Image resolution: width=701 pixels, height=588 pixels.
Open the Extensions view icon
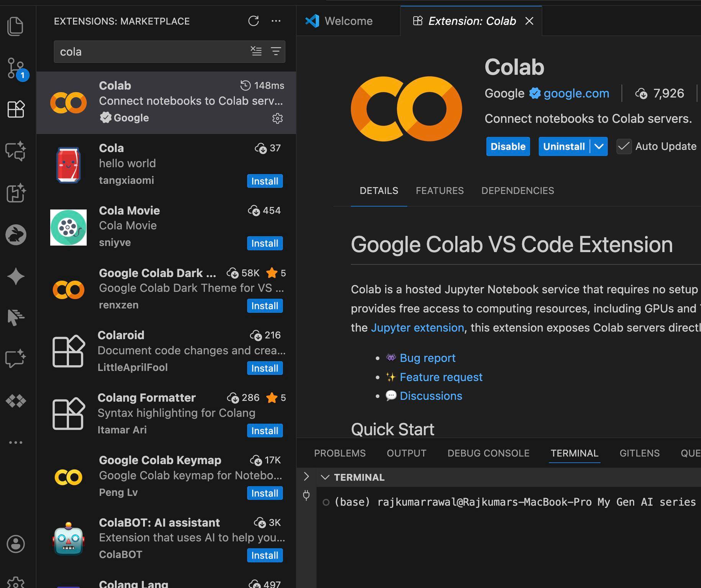click(16, 109)
